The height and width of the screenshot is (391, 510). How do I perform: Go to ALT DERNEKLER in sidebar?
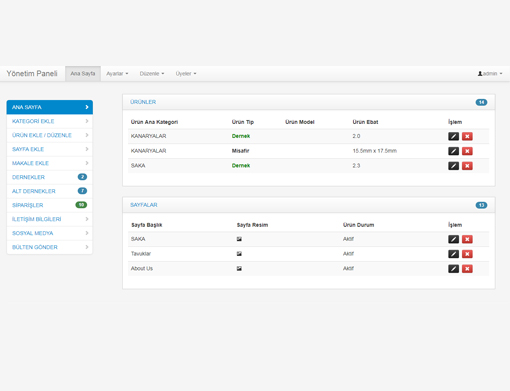click(50, 191)
